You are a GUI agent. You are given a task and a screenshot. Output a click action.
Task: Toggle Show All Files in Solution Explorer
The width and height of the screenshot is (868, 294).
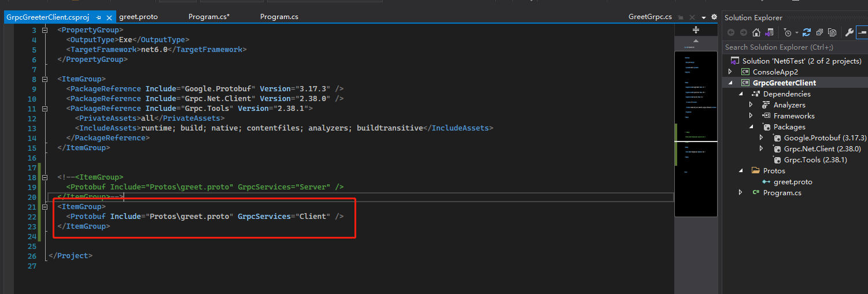coord(832,32)
